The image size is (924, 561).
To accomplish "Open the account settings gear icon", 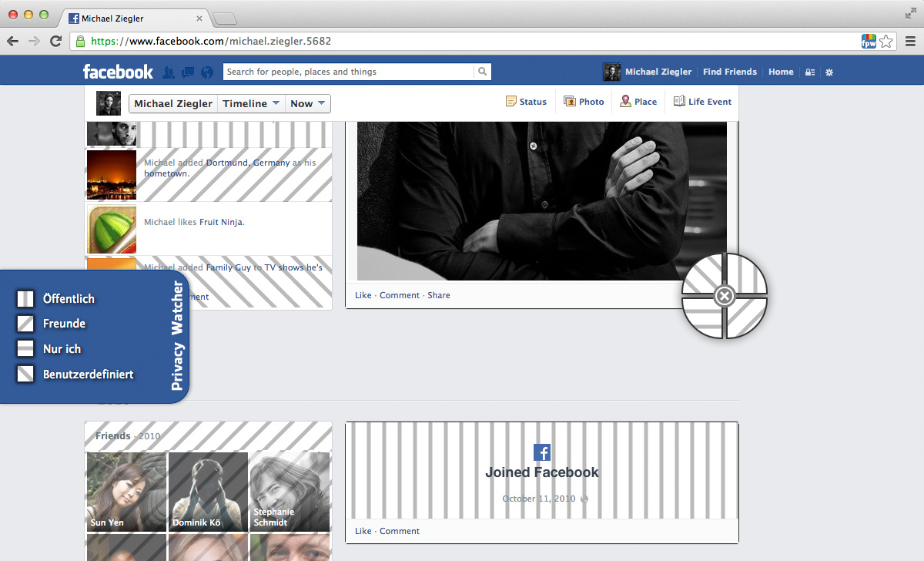I will [829, 72].
